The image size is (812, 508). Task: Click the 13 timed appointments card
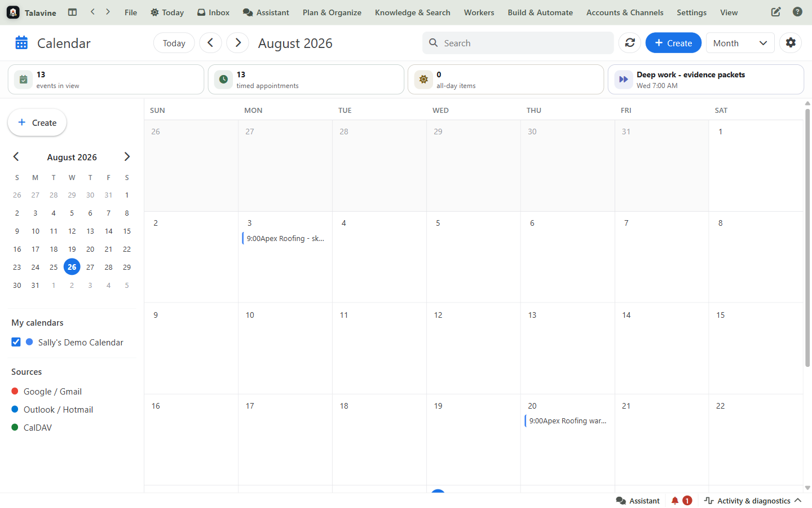coord(306,80)
